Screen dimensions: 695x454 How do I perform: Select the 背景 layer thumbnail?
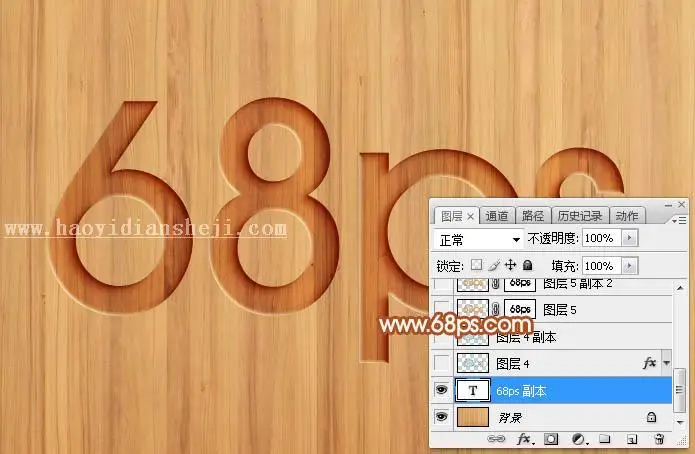tap(472, 417)
